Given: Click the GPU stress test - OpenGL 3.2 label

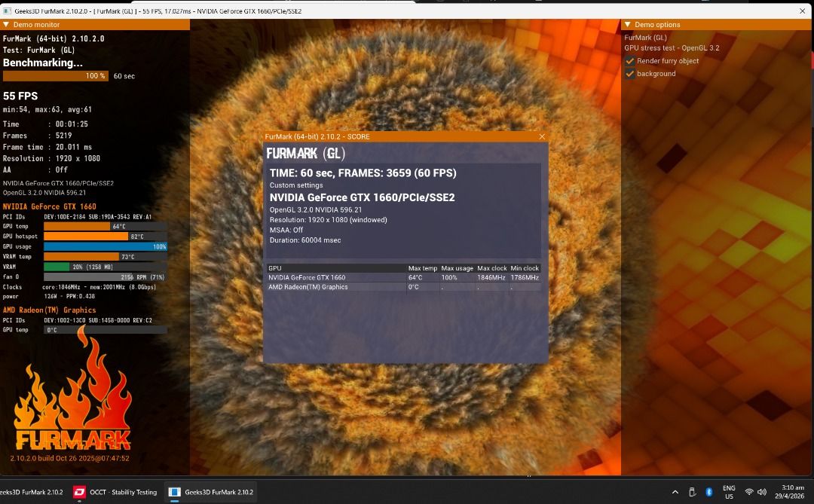Looking at the screenshot, I should (x=672, y=47).
